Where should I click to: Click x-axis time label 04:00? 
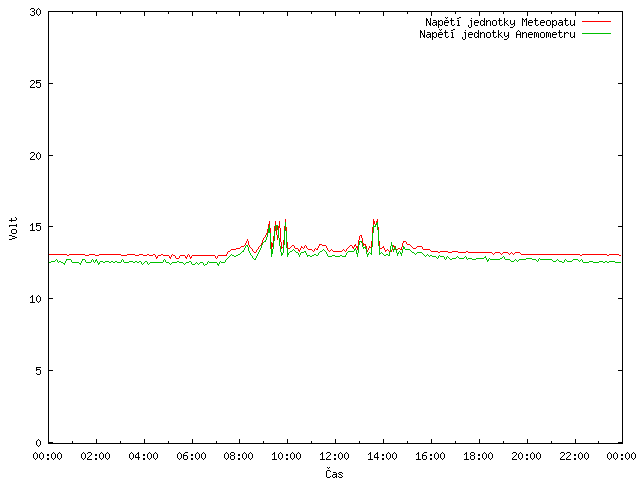coord(143,456)
